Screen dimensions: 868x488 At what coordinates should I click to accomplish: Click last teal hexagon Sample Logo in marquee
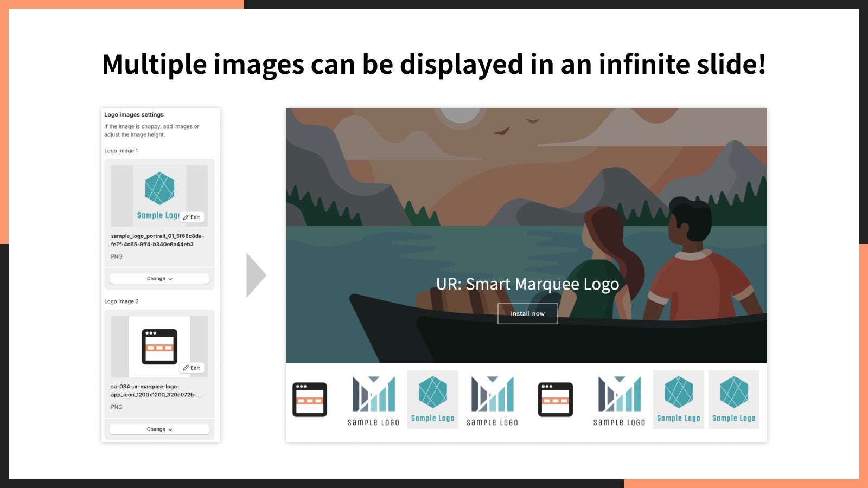point(734,400)
